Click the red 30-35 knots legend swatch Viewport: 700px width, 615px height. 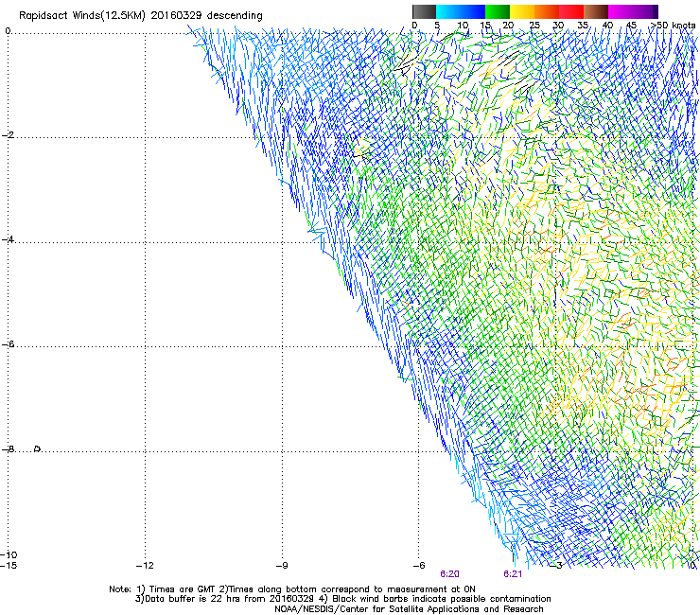pyautogui.click(x=571, y=11)
